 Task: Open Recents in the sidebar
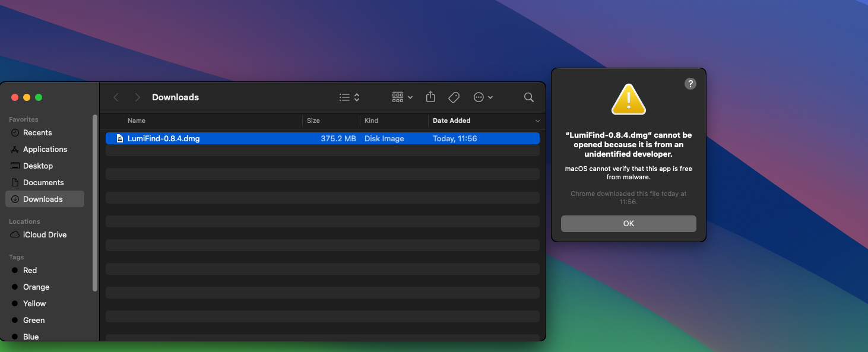click(x=45, y=132)
